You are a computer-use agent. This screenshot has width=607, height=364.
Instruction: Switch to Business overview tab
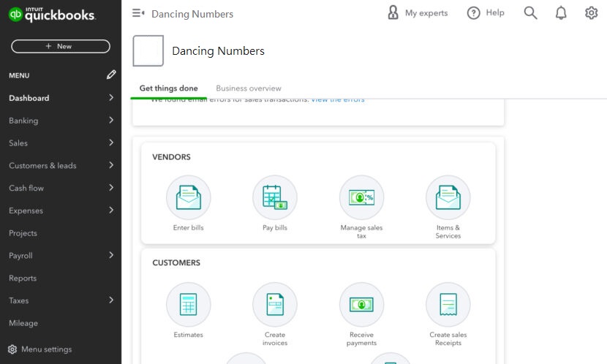click(249, 88)
